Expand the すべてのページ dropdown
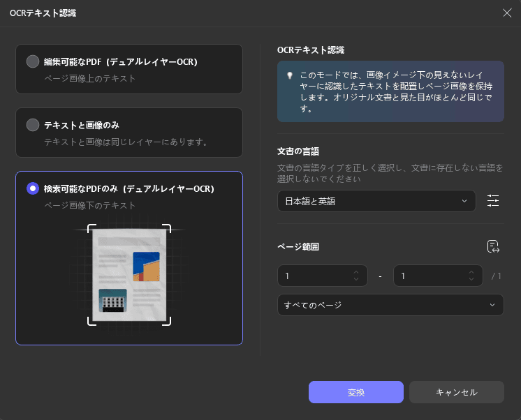 [x=390, y=305]
